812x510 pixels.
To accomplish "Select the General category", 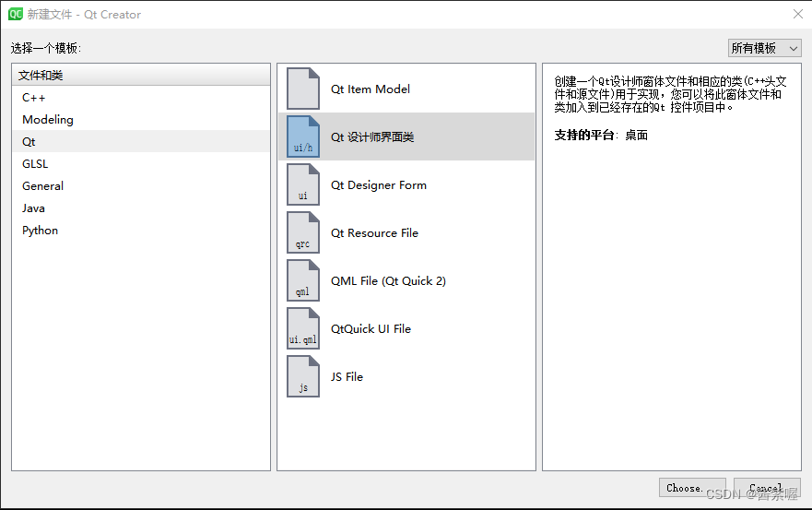I will coord(141,186).
